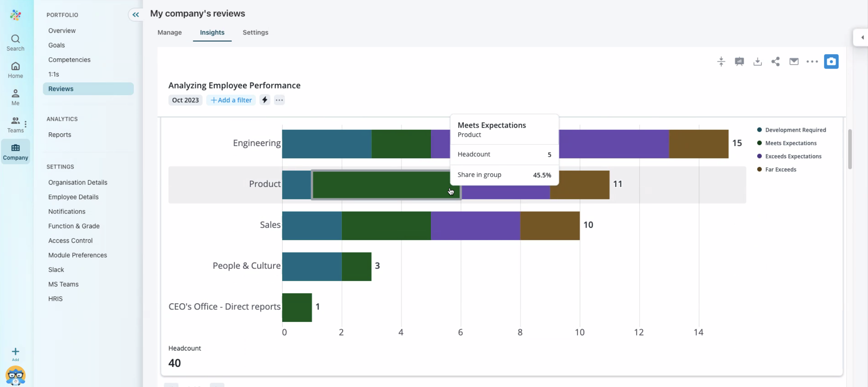
Task: Share the report using share icon
Action: tap(776, 61)
